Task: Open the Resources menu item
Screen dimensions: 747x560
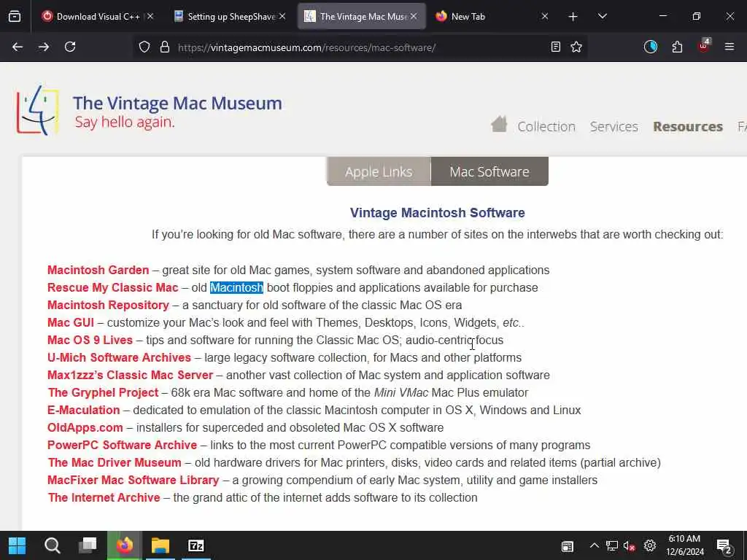Action: [688, 127]
